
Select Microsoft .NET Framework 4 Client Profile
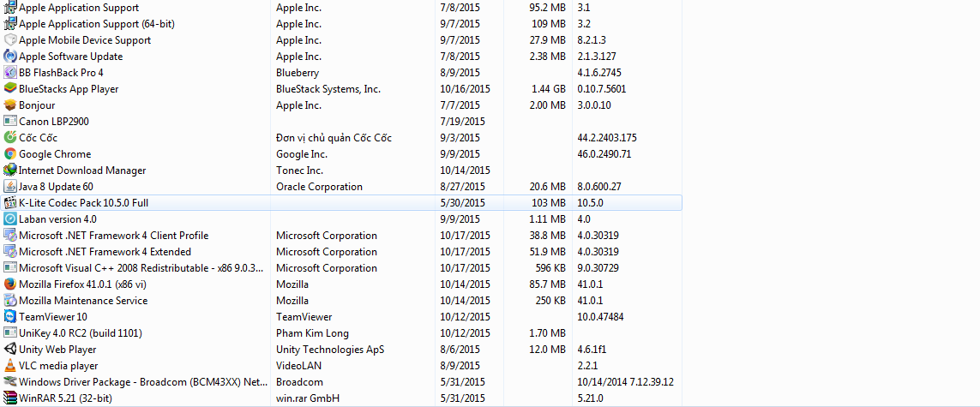pyautogui.click(x=113, y=236)
